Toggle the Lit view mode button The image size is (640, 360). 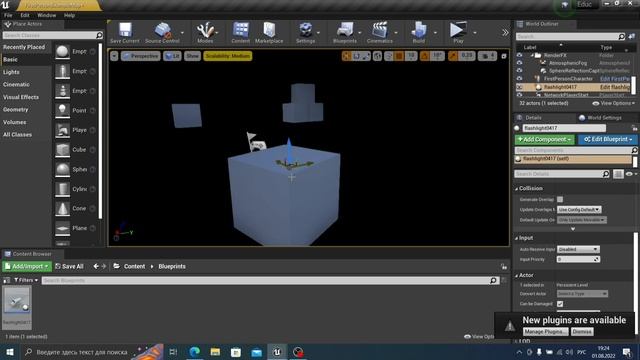coord(172,56)
